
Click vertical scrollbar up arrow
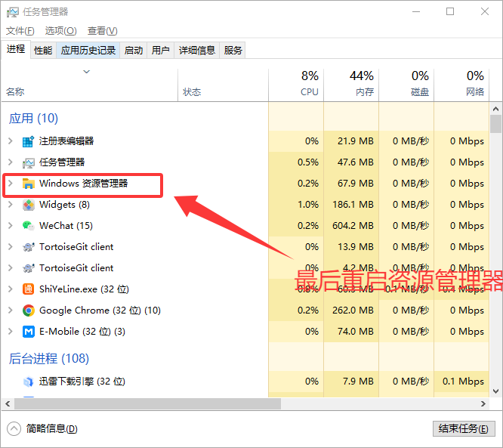pos(496,109)
